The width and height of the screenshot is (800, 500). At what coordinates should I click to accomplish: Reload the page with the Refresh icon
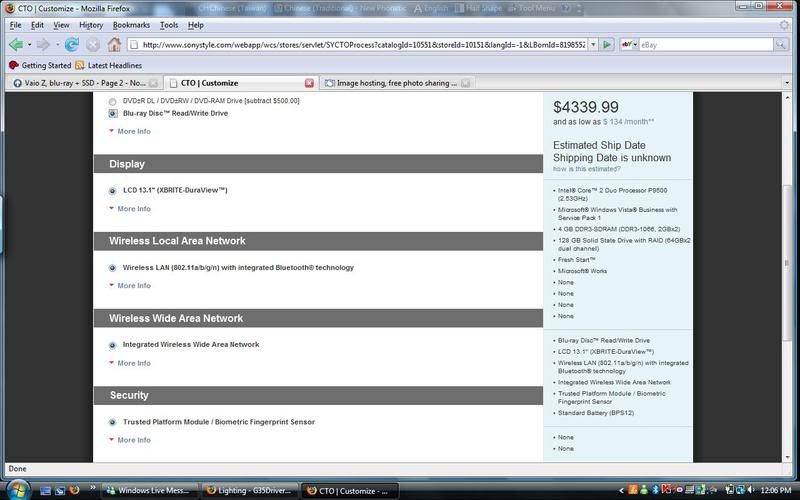[72, 45]
